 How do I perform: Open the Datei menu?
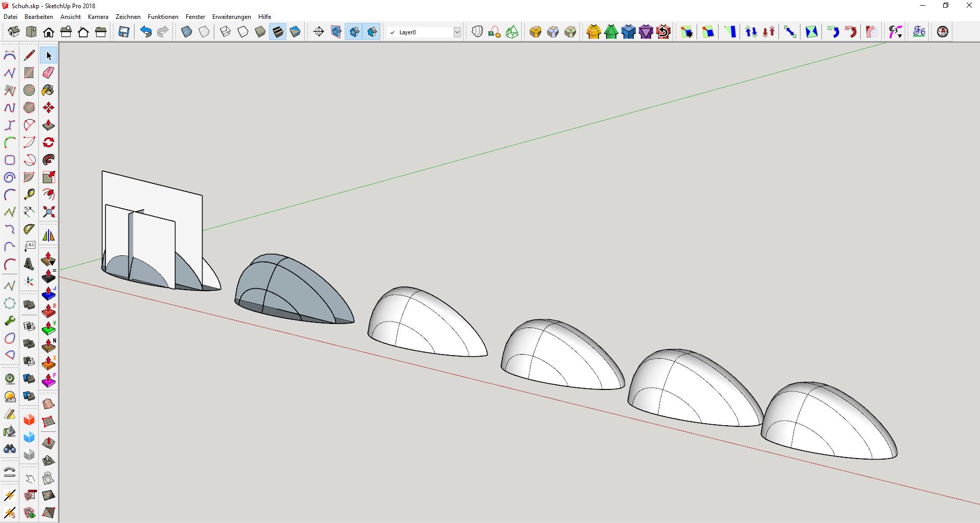tap(10, 17)
